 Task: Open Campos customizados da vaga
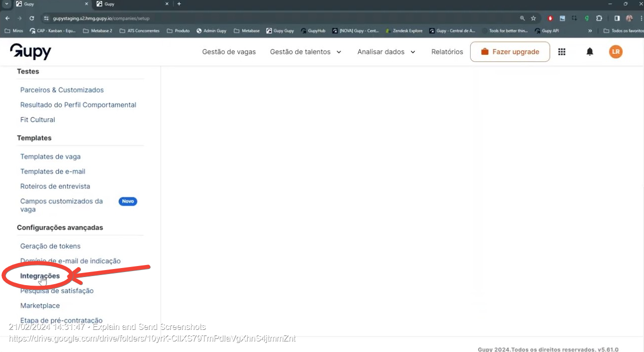[61, 205]
